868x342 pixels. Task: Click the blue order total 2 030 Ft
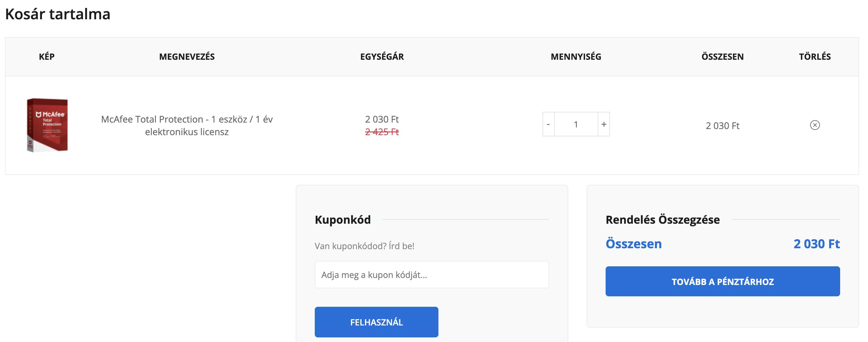(817, 244)
